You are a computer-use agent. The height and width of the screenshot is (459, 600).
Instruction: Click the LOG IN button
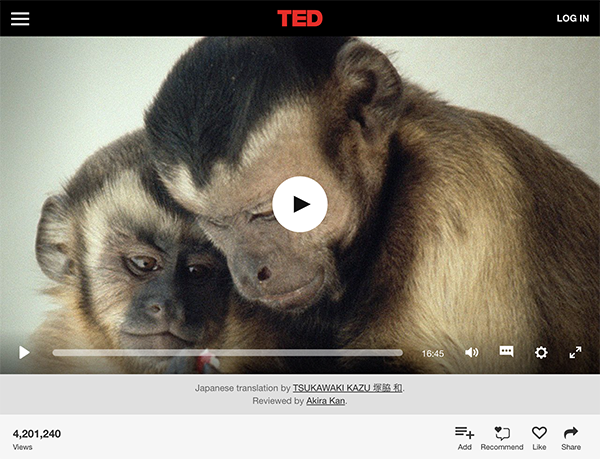[572, 18]
